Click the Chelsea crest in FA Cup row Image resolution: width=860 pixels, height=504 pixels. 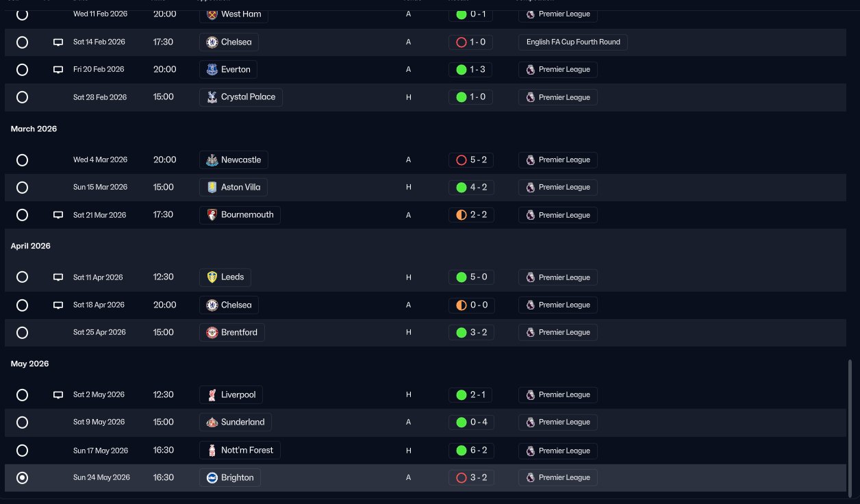click(x=212, y=42)
